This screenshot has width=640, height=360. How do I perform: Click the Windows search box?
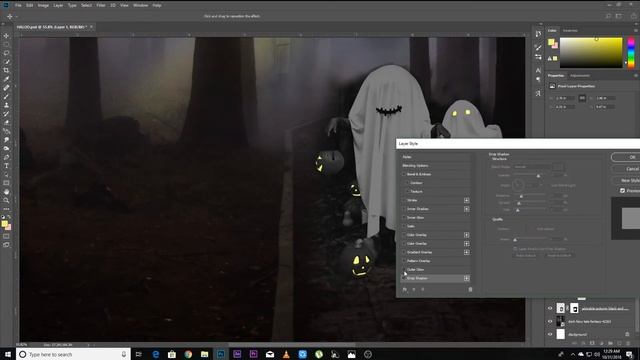(x=73, y=354)
